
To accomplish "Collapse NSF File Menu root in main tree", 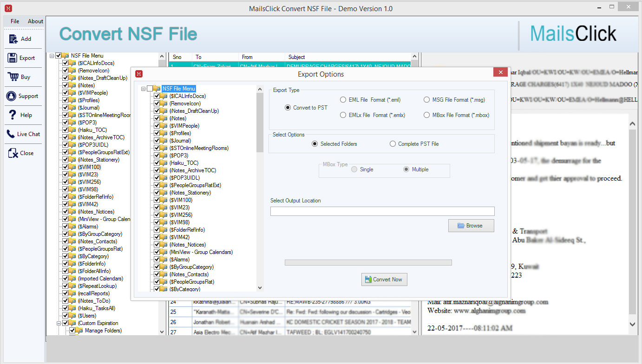I will click(52, 56).
